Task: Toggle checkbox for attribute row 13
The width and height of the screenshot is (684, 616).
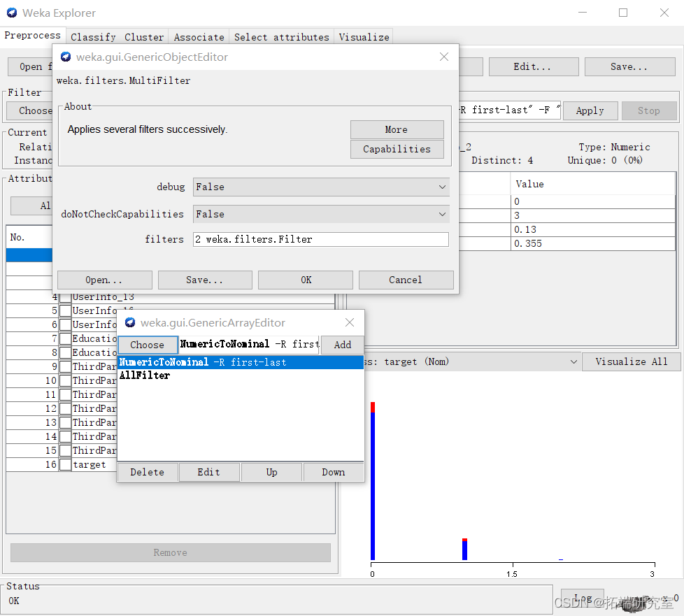Action: (x=65, y=423)
